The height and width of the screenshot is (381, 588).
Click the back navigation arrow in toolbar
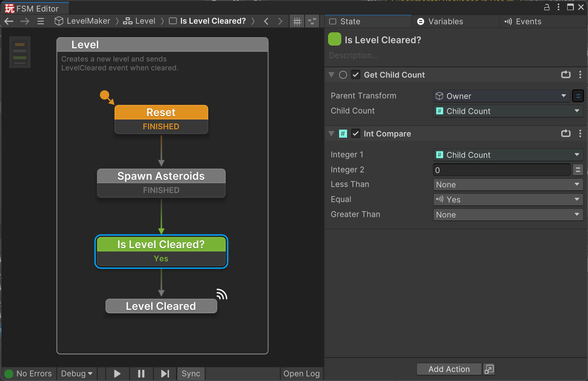coord(9,21)
